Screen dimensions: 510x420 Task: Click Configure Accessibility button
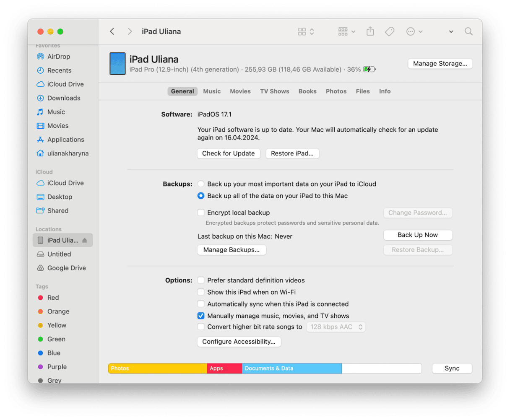[x=239, y=342]
